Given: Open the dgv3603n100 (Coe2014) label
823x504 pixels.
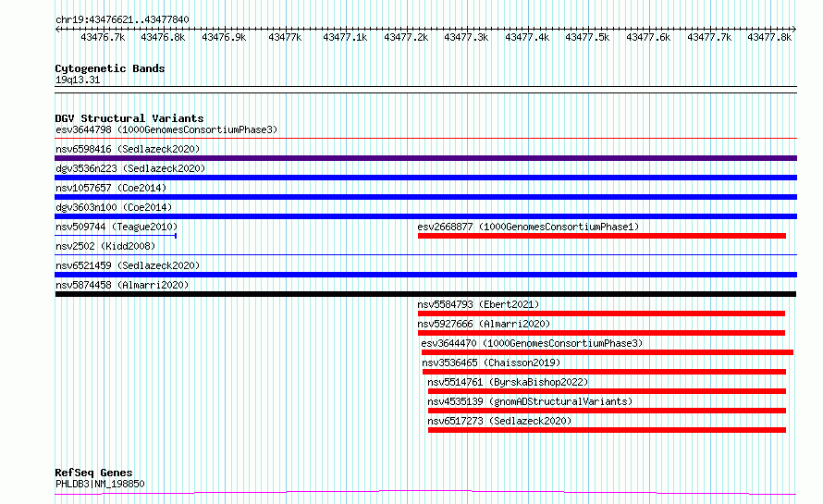Looking at the screenshot, I should point(114,207).
